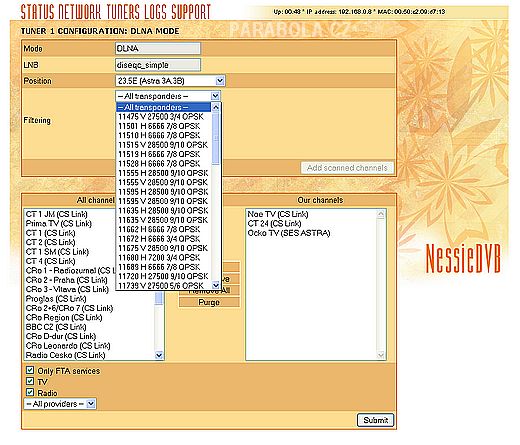The width and height of the screenshot is (520, 445).
Task: Collapse the All transponders filter dropdown
Action: tap(168, 96)
